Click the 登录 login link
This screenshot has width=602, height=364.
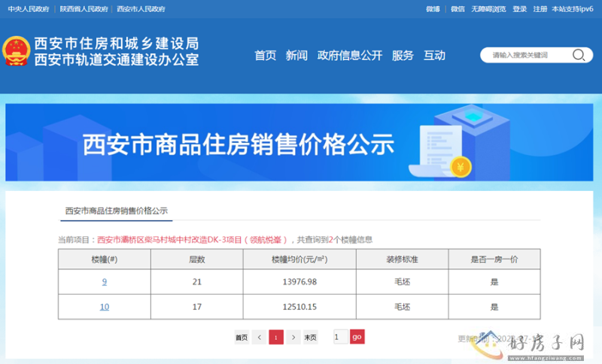tap(519, 9)
